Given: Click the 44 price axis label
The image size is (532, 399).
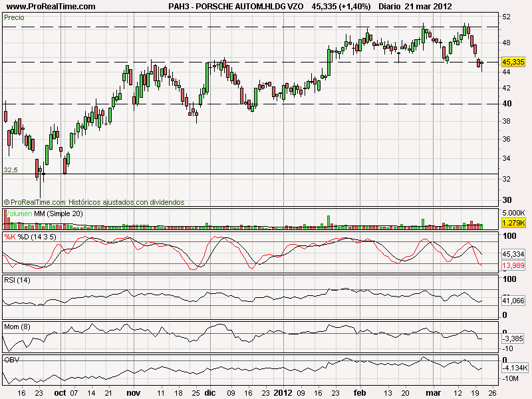Looking at the screenshot, I should [506, 72].
